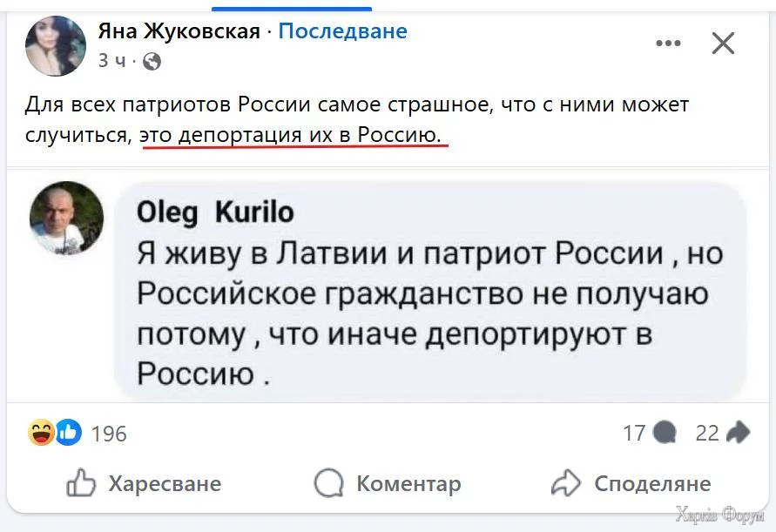
Task: Click the blue Like reaction icon
Action: tap(69, 432)
